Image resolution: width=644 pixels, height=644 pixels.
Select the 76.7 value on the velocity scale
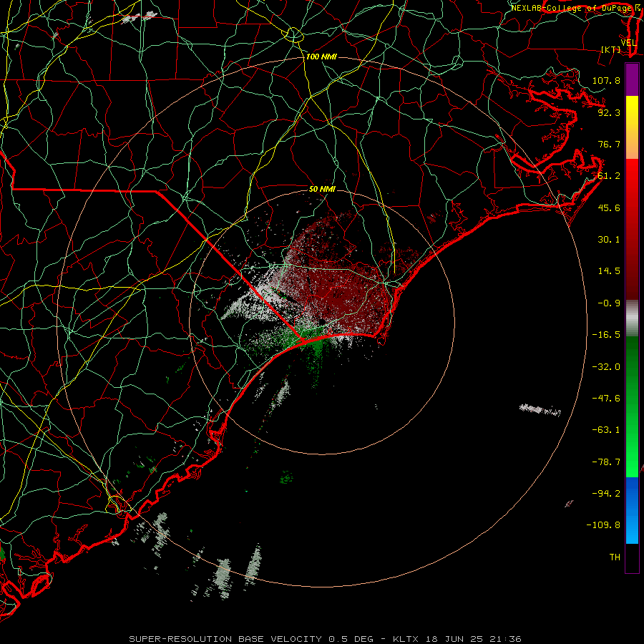[x=609, y=144]
